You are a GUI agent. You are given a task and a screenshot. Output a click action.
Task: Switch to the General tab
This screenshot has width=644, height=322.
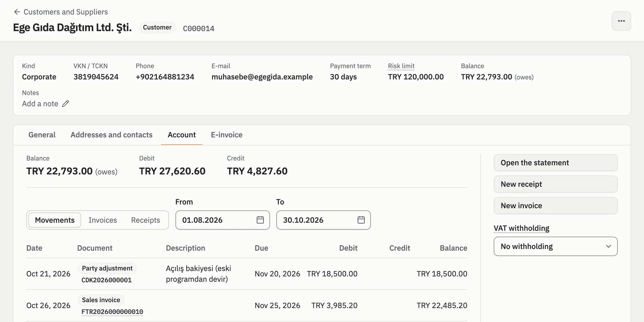(42, 135)
